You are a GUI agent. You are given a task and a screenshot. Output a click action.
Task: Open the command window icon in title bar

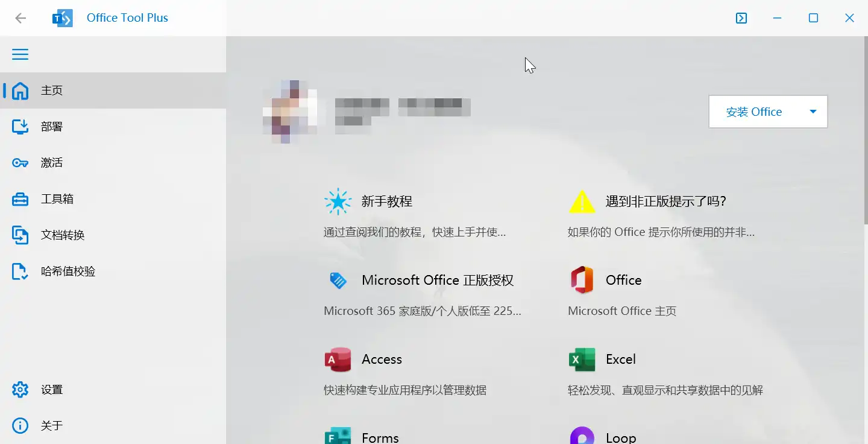[x=741, y=18]
